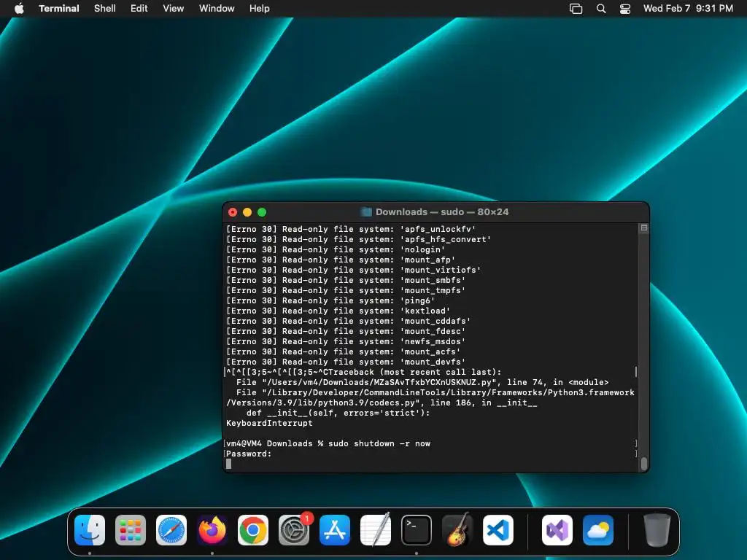
Task: Click the Terminal split pane icon
Action: (x=644, y=228)
